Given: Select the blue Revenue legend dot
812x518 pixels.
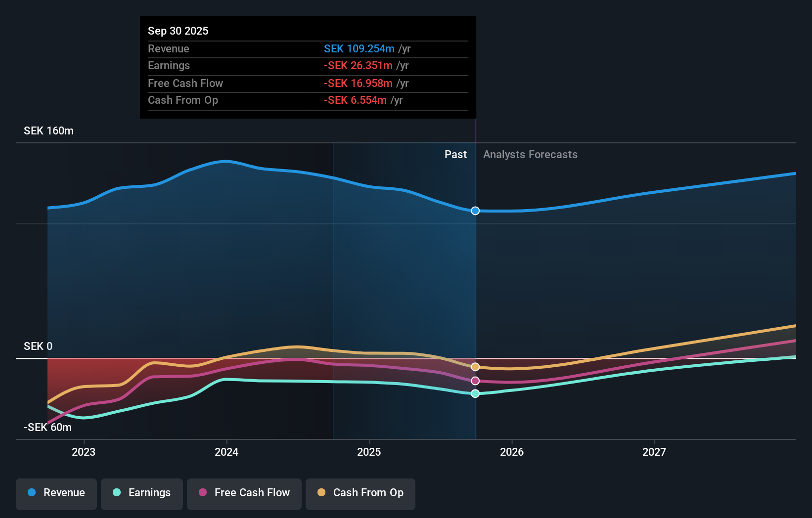Looking at the screenshot, I should pos(31,493).
